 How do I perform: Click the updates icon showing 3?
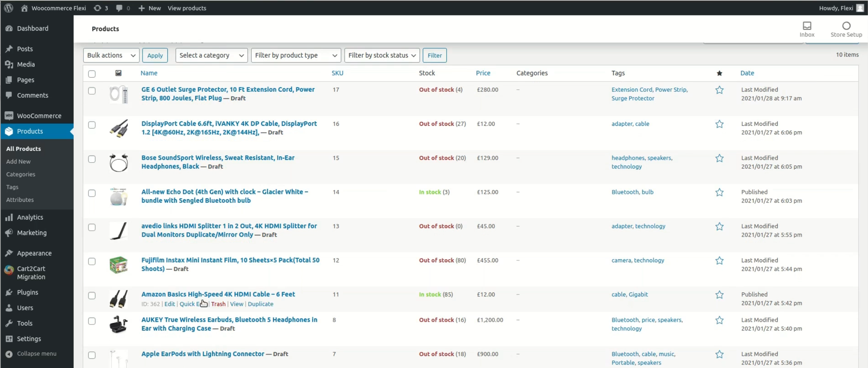[97, 8]
